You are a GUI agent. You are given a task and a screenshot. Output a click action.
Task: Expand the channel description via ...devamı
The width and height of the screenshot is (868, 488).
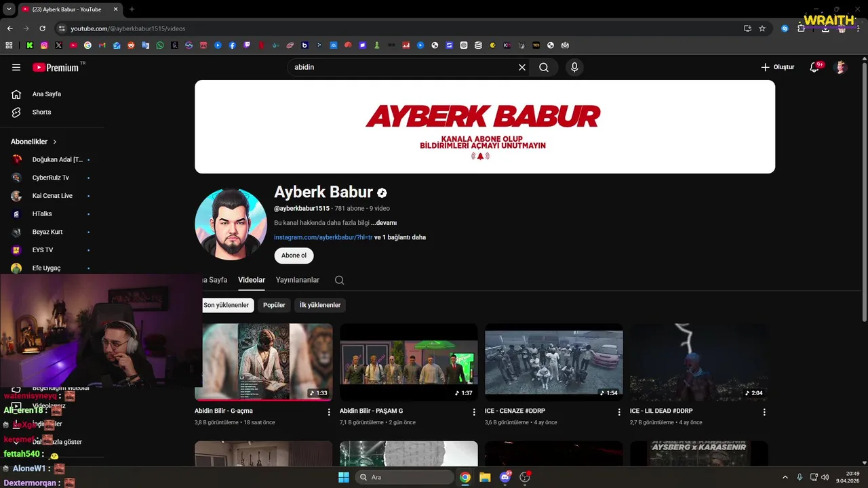point(384,223)
